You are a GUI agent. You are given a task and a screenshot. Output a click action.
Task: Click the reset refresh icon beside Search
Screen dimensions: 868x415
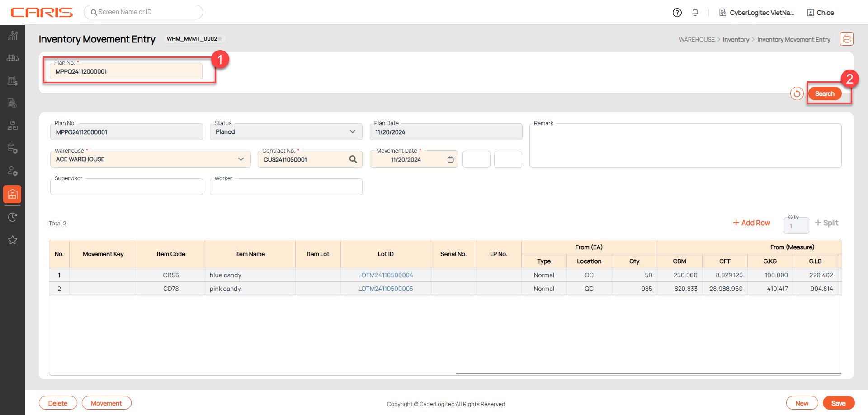[797, 94]
